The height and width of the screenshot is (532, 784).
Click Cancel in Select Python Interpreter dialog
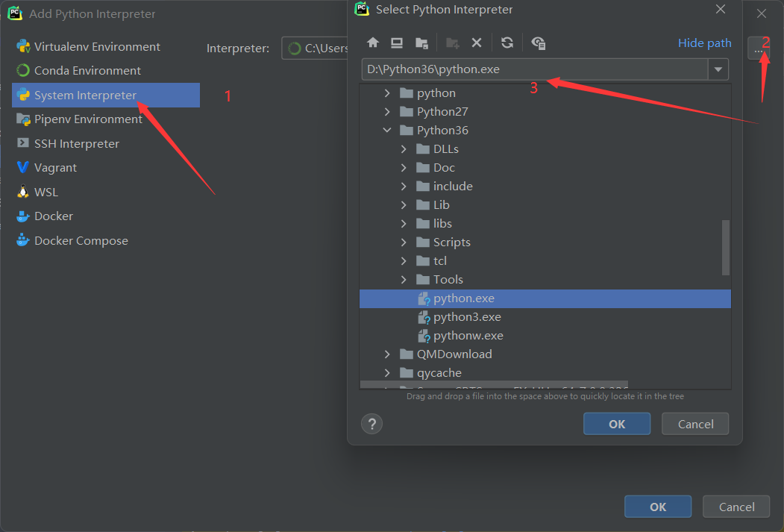click(695, 424)
